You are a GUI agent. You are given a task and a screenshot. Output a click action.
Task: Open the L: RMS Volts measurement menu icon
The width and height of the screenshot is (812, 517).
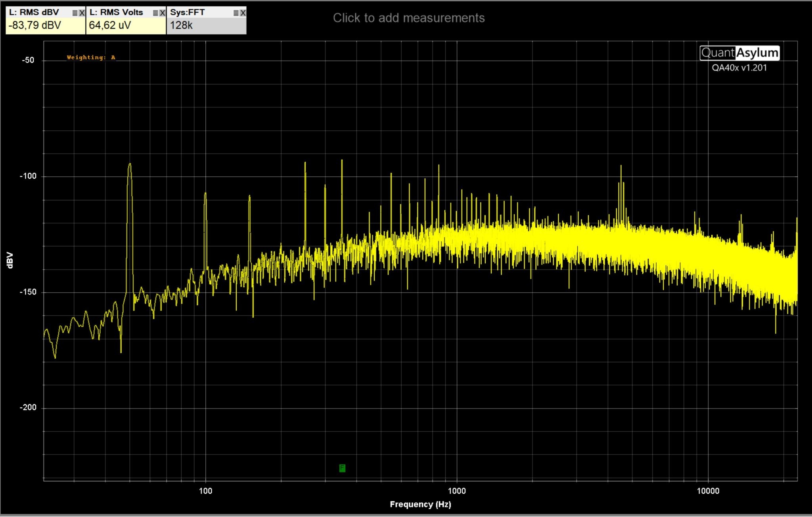[155, 13]
